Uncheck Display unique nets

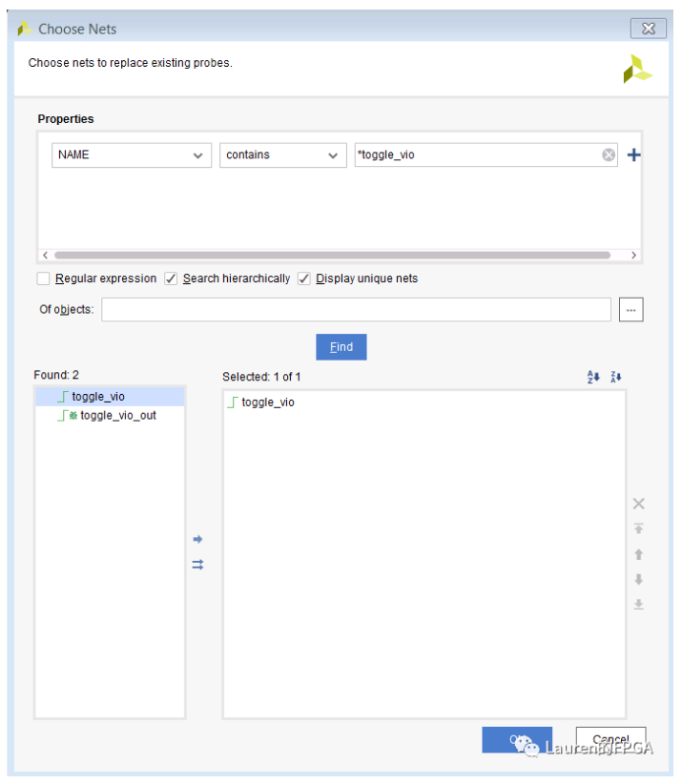point(303,279)
